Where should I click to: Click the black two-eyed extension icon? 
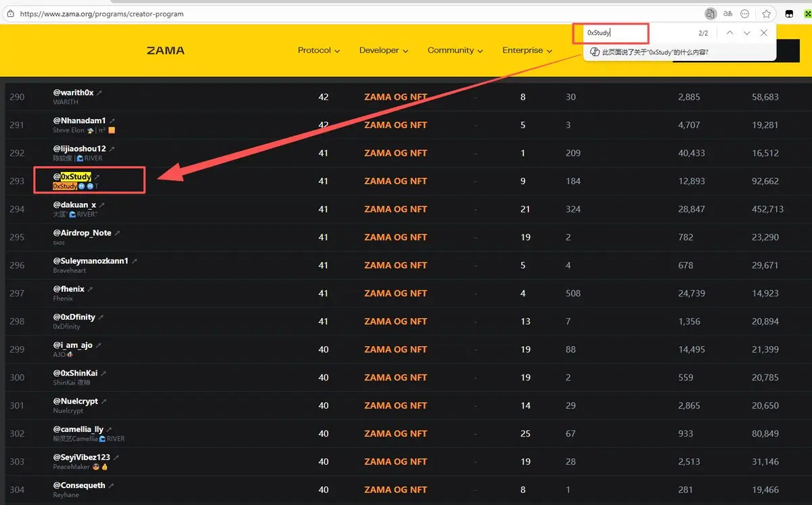tap(789, 14)
